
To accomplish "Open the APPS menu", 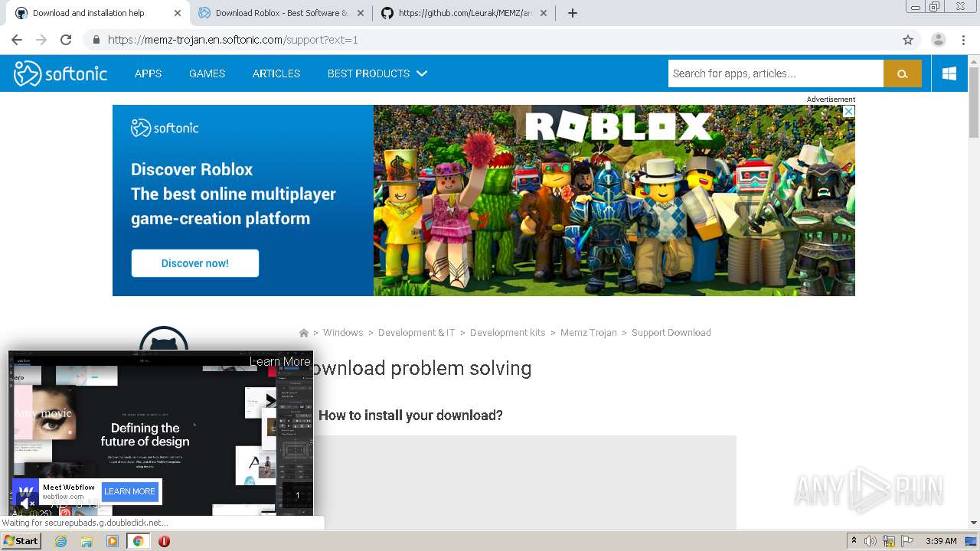I will [x=148, y=73].
